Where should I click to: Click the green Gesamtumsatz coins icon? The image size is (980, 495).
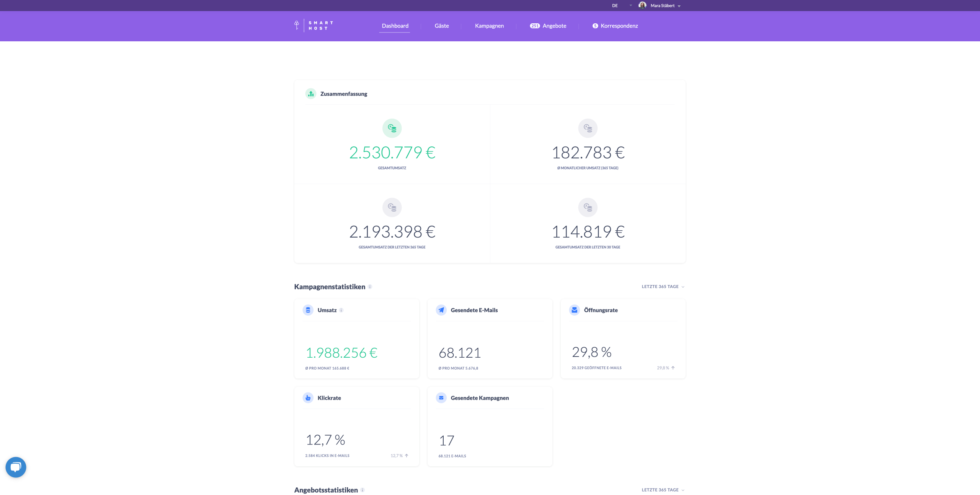(x=392, y=128)
